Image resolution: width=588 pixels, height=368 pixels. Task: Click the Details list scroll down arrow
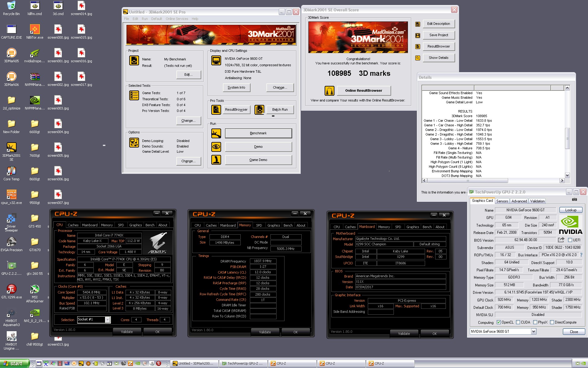coord(567,175)
